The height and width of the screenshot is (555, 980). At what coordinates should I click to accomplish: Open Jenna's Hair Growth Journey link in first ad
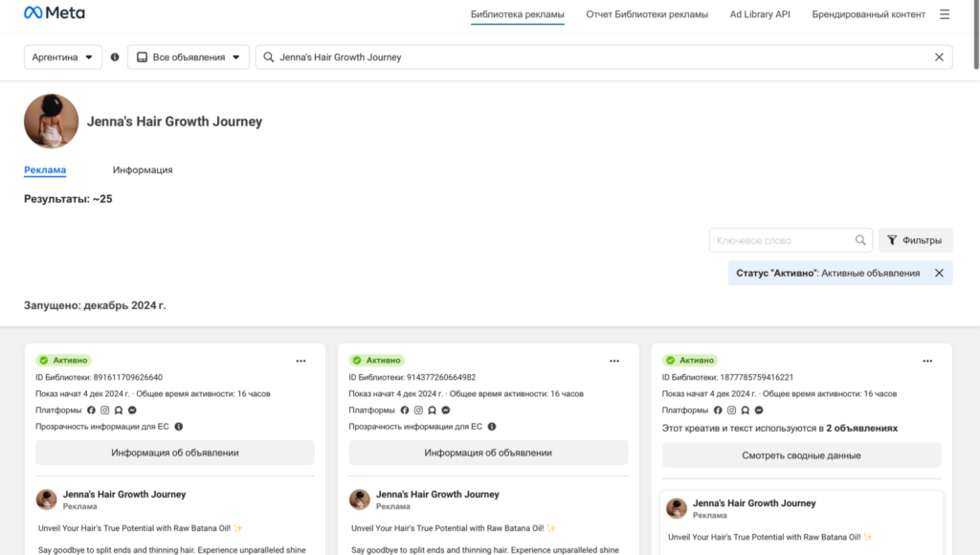click(124, 495)
